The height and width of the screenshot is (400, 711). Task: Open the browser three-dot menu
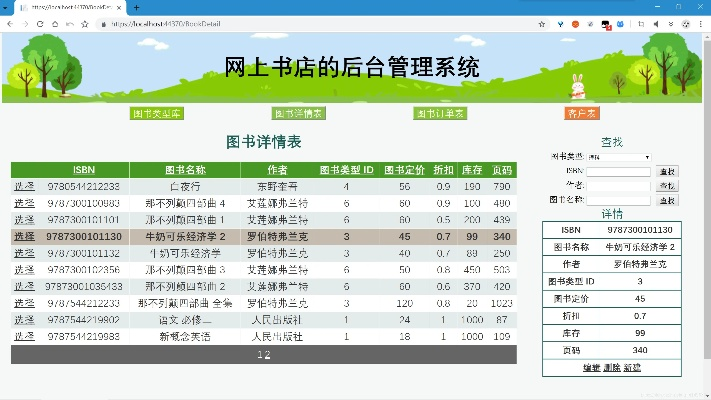click(x=701, y=22)
